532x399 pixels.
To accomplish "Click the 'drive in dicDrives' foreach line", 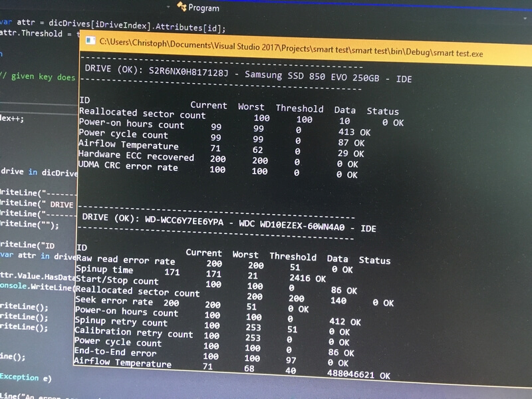I will (x=39, y=172).
